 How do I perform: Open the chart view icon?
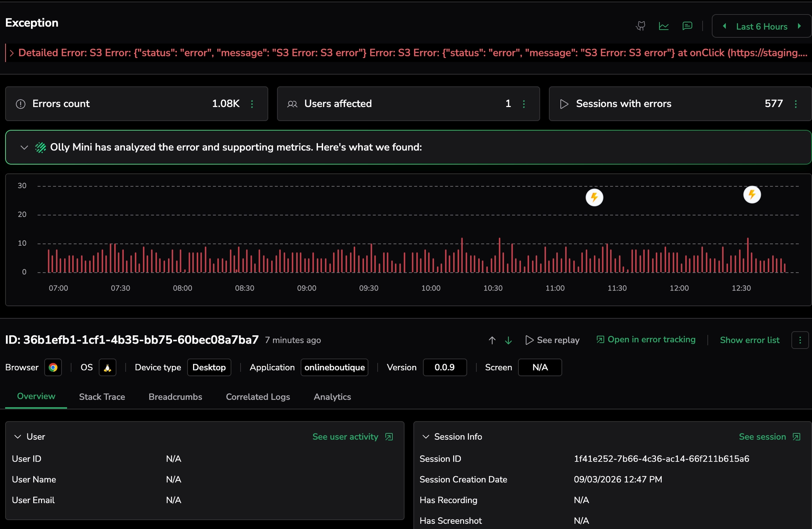664,26
